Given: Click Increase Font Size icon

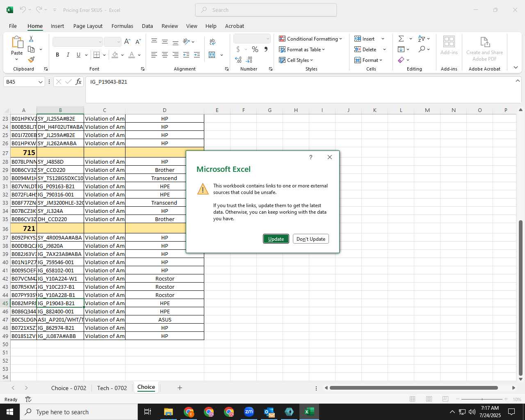Looking at the screenshot, I should (127, 41).
